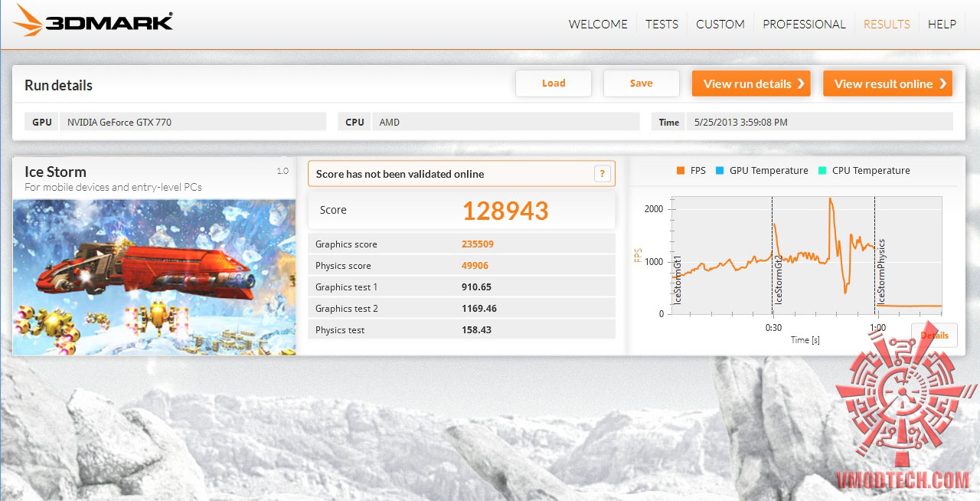
Task: Click Graphics test 2 value 1169.46
Action: (479, 309)
